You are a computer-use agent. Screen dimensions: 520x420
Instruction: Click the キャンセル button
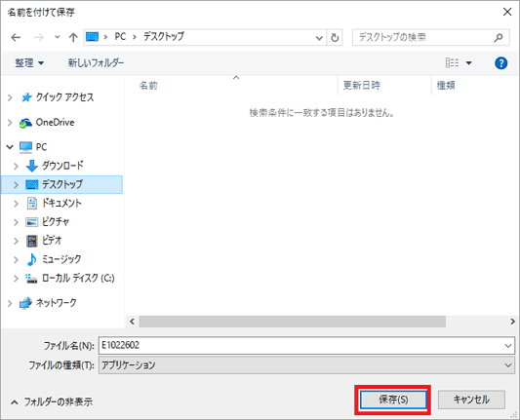[x=471, y=400]
